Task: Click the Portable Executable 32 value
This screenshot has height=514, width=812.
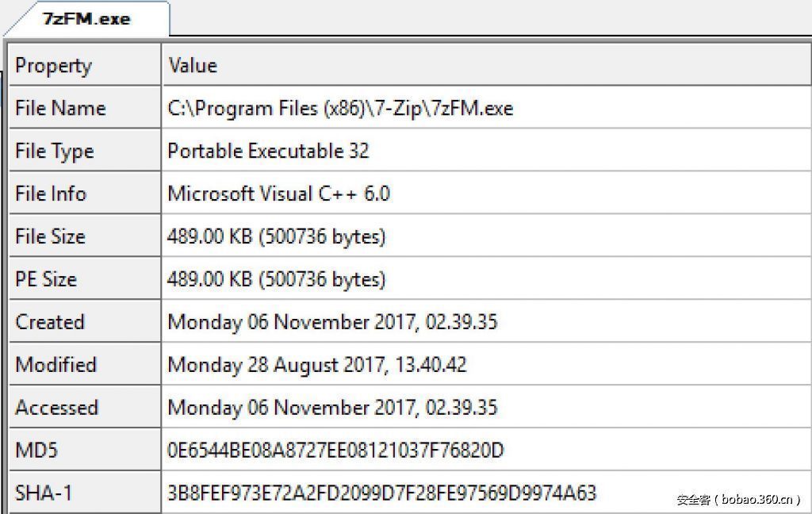Action: tap(268, 152)
